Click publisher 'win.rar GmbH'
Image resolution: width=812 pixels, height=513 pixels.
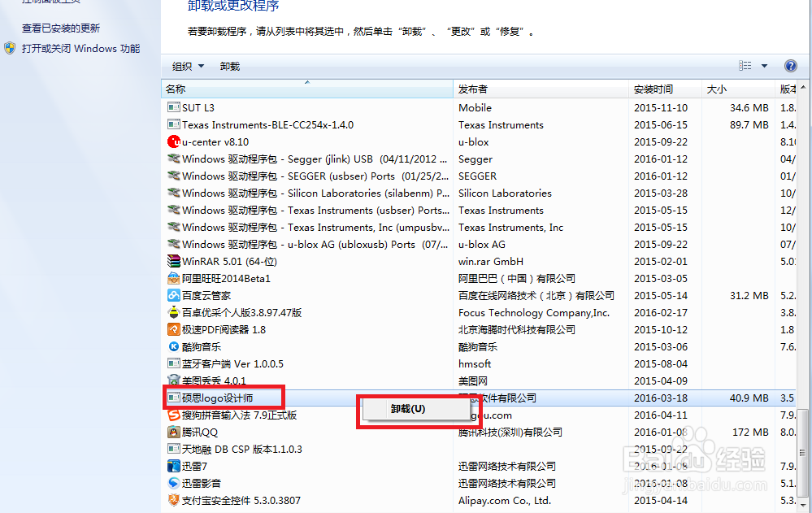490,261
